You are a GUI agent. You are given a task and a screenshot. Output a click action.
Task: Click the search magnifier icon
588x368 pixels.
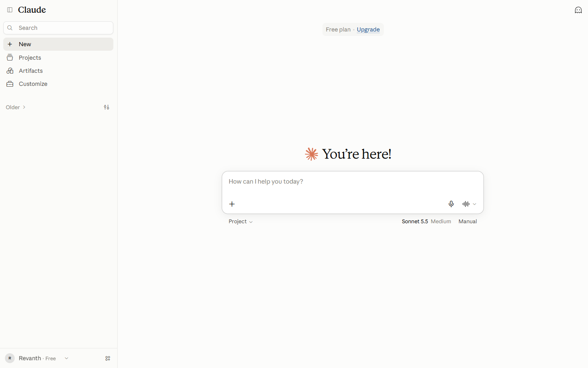pyautogui.click(x=10, y=28)
